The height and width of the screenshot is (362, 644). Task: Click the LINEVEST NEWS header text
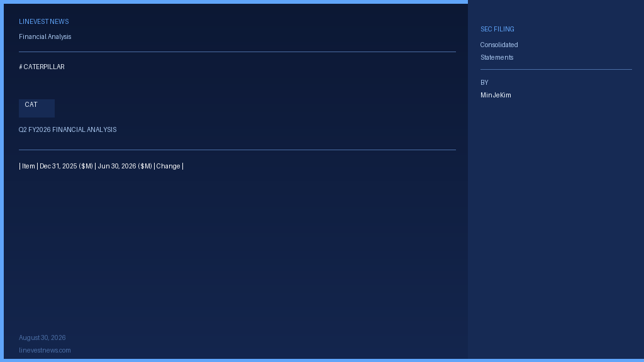(44, 22)
